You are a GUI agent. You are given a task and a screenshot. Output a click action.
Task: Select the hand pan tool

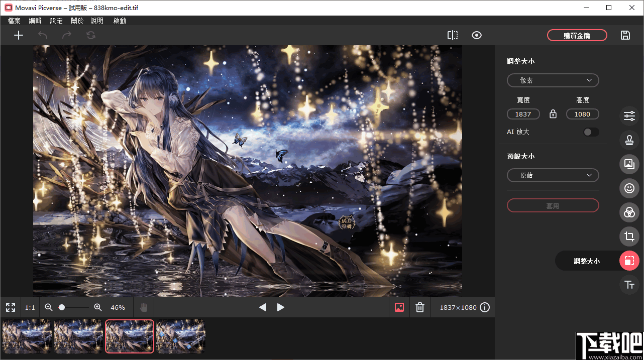144,307
